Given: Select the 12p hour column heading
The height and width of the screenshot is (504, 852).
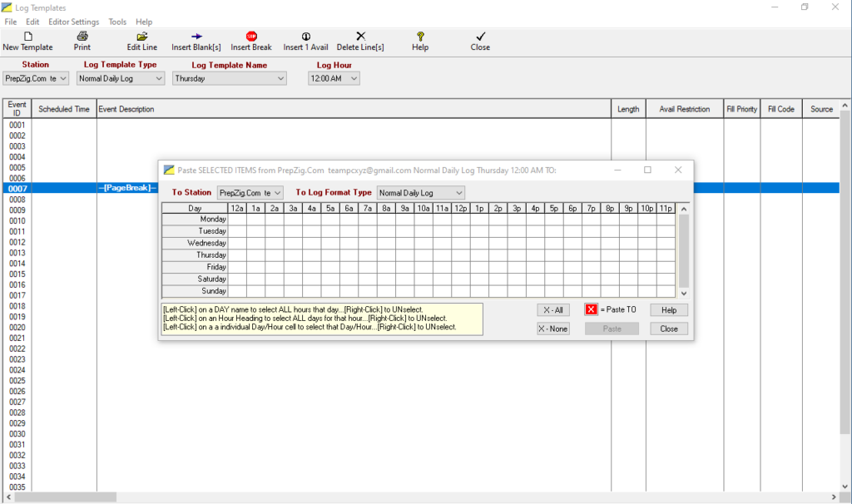Looking at the screenshot, I should coord(461,208).
